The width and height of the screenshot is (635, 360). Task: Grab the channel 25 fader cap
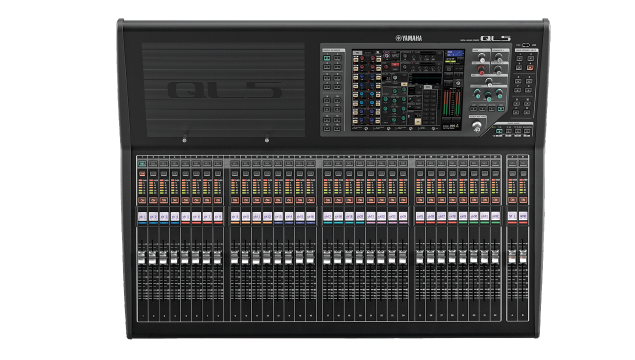[420, 256]
